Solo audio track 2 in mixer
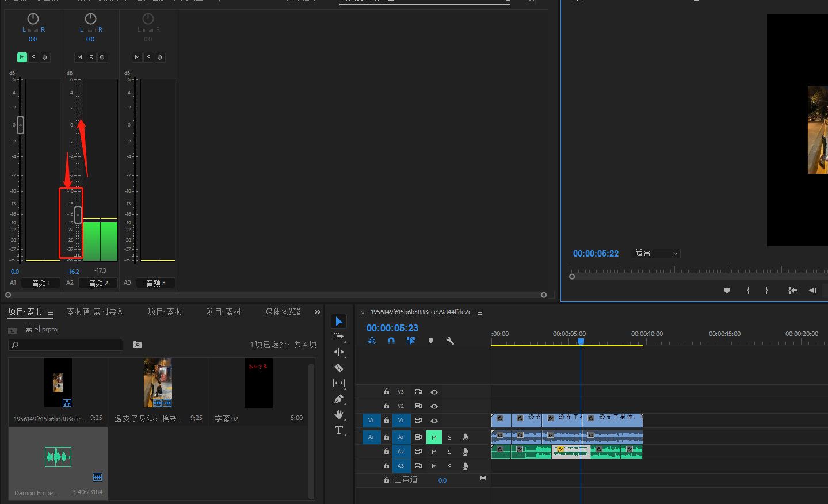 coord(91,58)
